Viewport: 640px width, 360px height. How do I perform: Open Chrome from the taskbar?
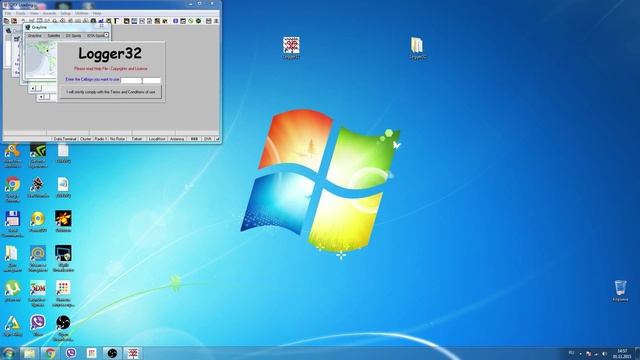[50, 353]
